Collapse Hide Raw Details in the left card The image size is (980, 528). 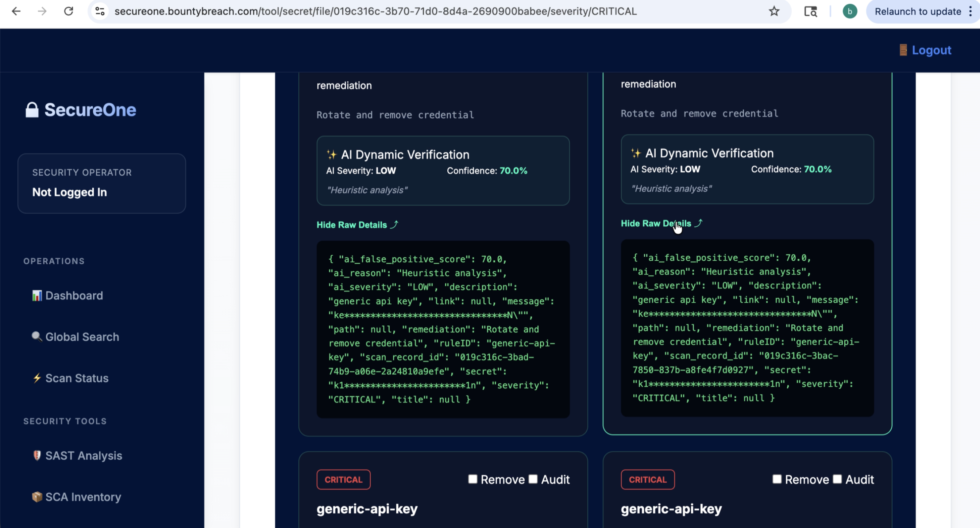click(x=351, y=225)
